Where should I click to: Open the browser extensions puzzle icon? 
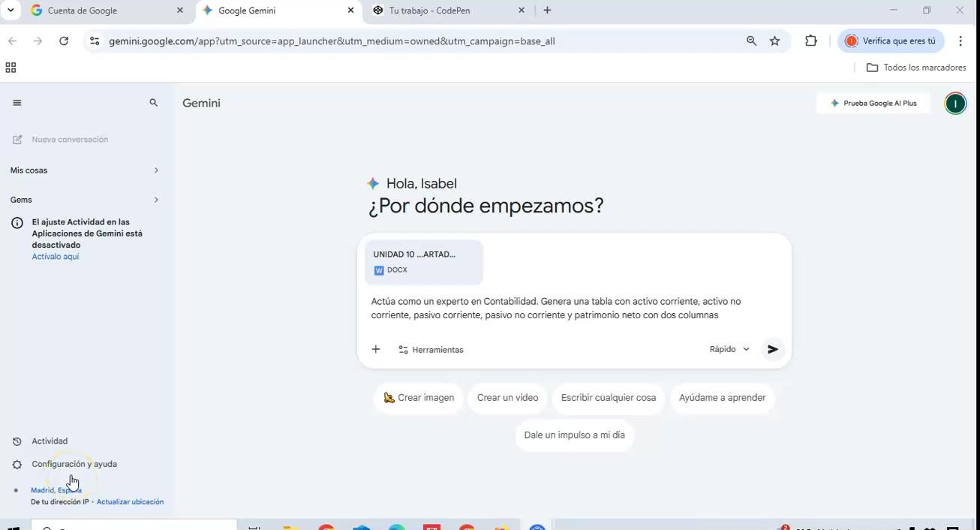[811, 41]
